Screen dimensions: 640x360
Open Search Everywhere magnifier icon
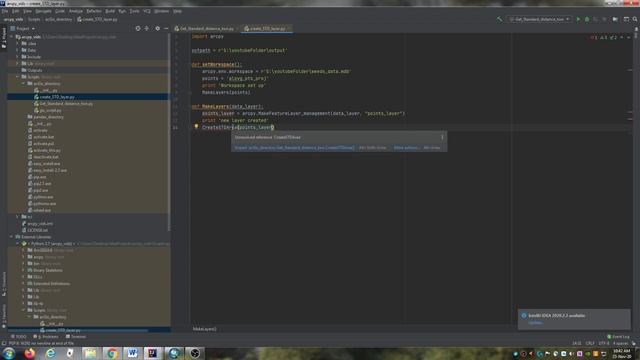[x=635, y=19]
